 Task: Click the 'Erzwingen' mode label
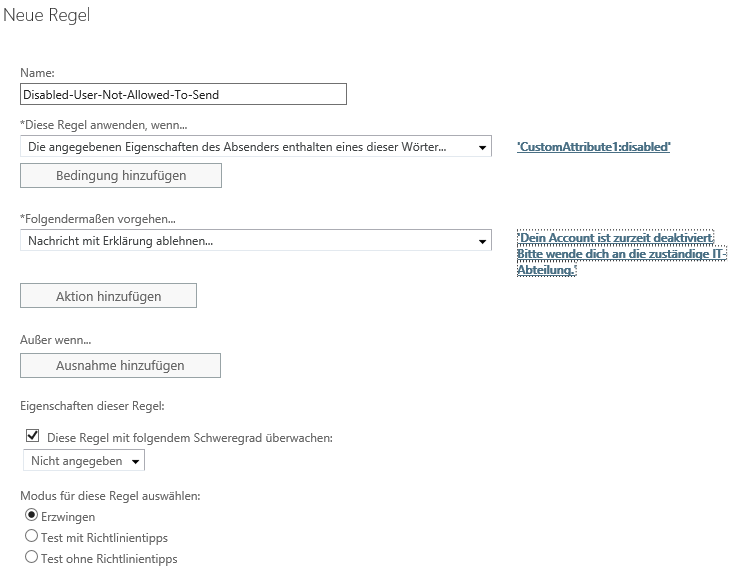click(68, 516)
